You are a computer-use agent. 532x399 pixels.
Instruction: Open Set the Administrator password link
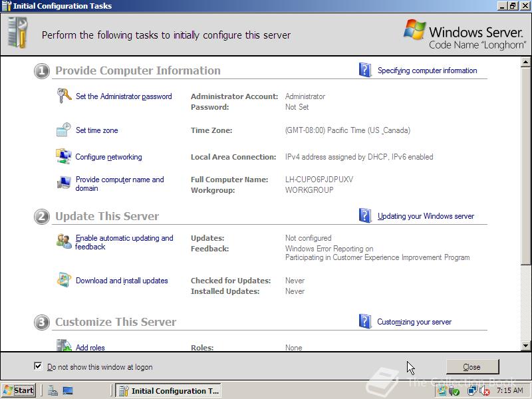pyautogui.click(x=124, y=96)
